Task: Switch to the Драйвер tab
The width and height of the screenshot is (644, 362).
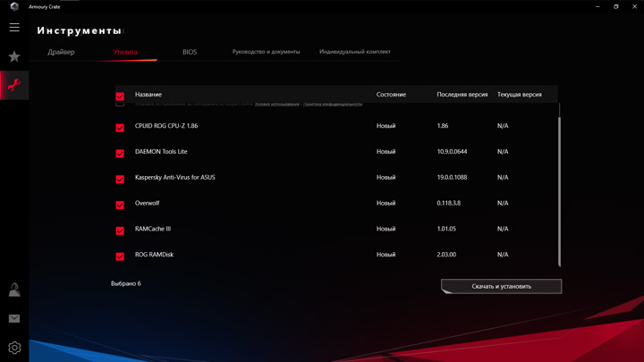Action: pyautogui.click(x=61, y=52)
